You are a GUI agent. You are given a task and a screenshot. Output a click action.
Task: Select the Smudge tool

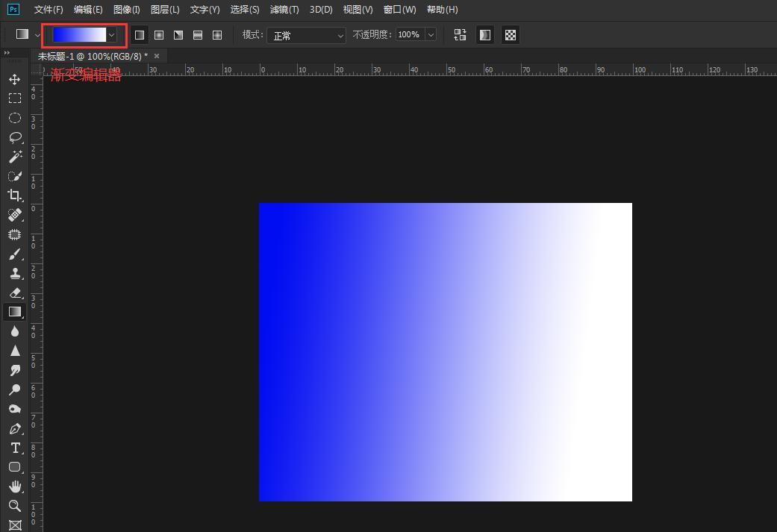click(15, 370)
